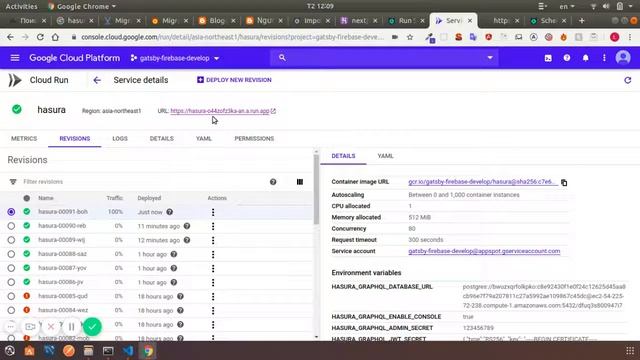The image size is (640, 360).
Task: Select revision hasura-00087-yov radio button
Action: coord(11,268)
